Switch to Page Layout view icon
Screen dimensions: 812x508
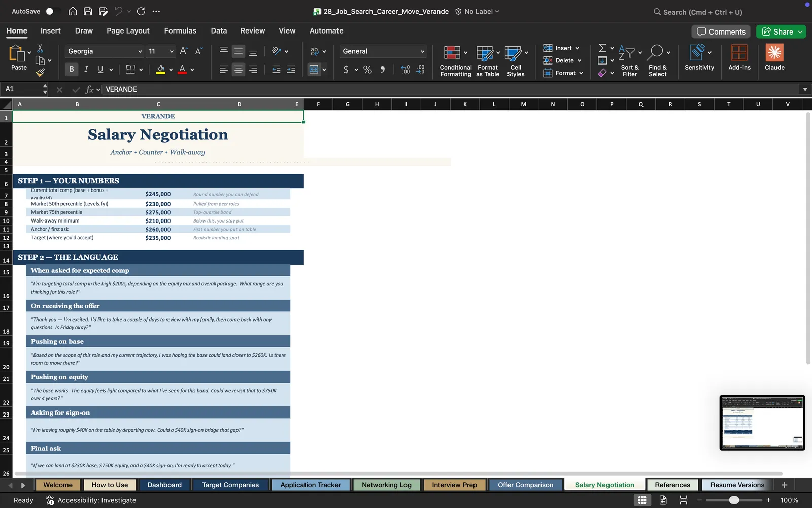pos(663,500)
